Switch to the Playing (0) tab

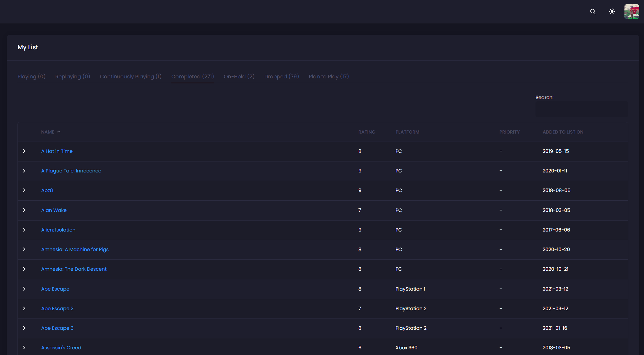[31, 77]
